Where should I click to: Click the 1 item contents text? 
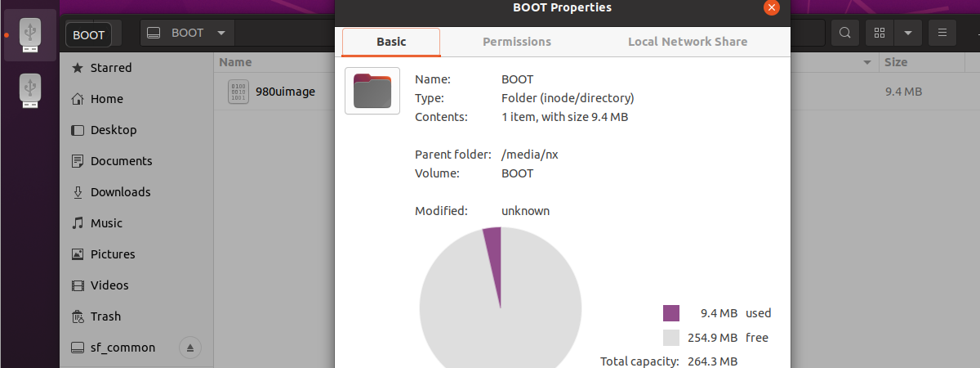(x=564, y=117)
